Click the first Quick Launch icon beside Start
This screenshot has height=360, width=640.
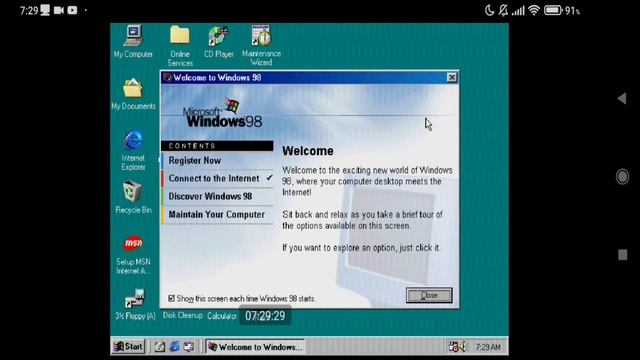160,347
